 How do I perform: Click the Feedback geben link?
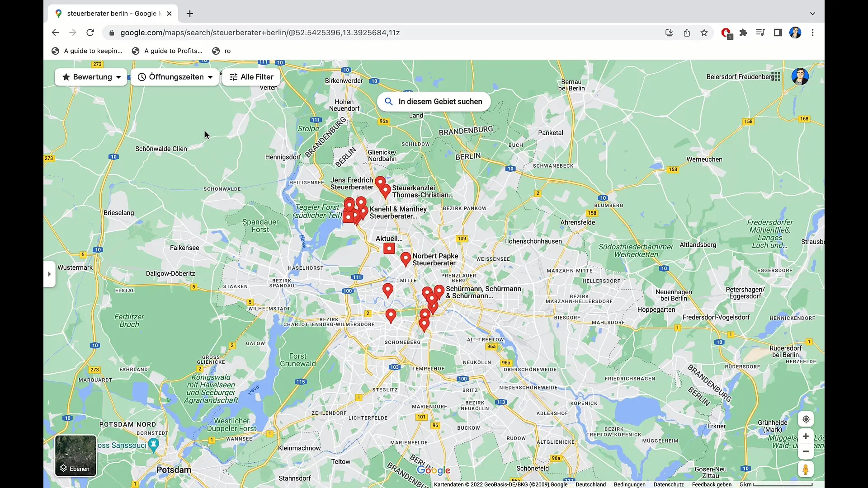(712, 484)
